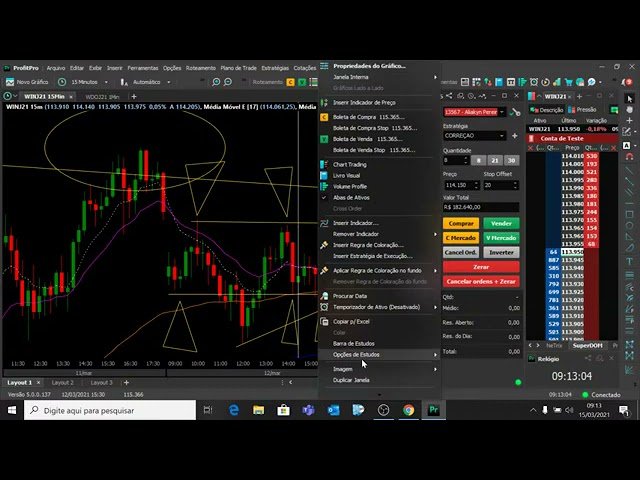
Task: Adjust the Stop Offset stepper arrows
Action: [516, 185]
